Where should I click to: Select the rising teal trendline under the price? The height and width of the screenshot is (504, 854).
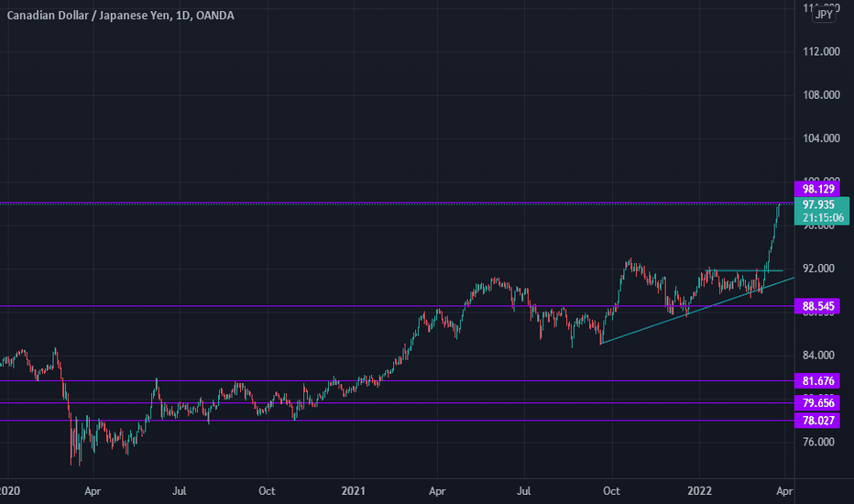697,311
